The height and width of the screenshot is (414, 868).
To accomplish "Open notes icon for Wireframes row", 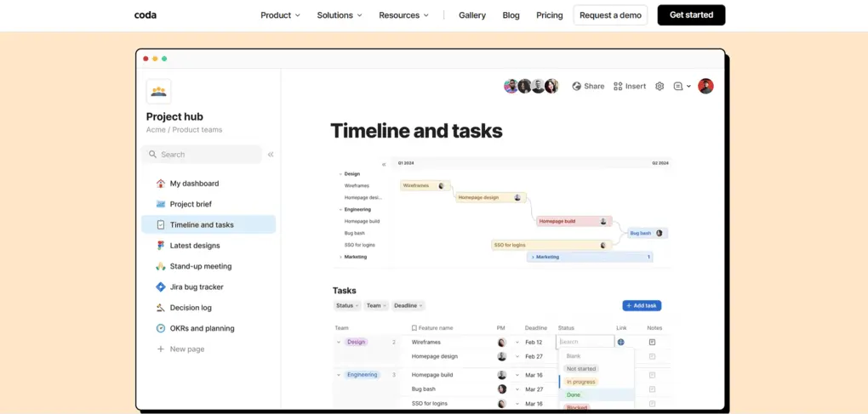I will pos(652,342).
